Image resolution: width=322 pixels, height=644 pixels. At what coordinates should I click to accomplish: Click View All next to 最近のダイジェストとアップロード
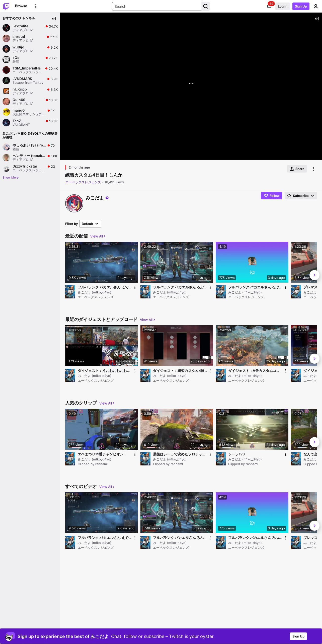[147, 320]
